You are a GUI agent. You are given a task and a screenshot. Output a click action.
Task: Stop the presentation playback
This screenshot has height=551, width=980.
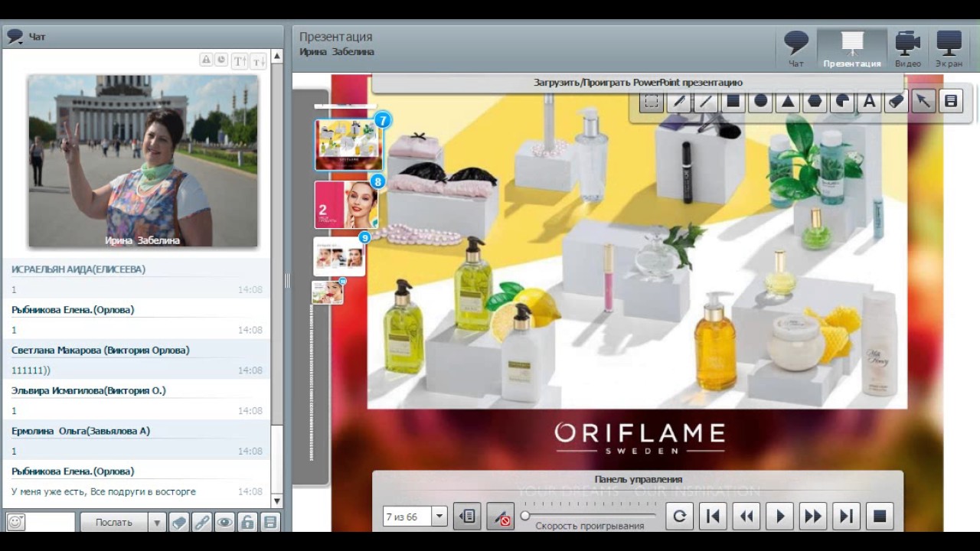point(880,516)
